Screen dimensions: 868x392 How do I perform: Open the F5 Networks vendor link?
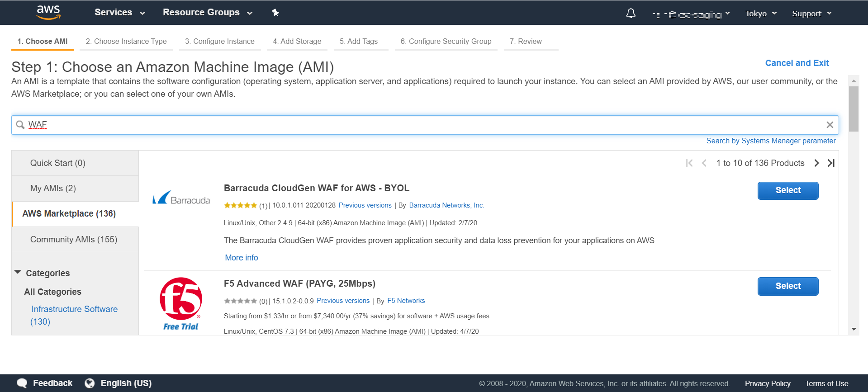click(x=406, y=301)
